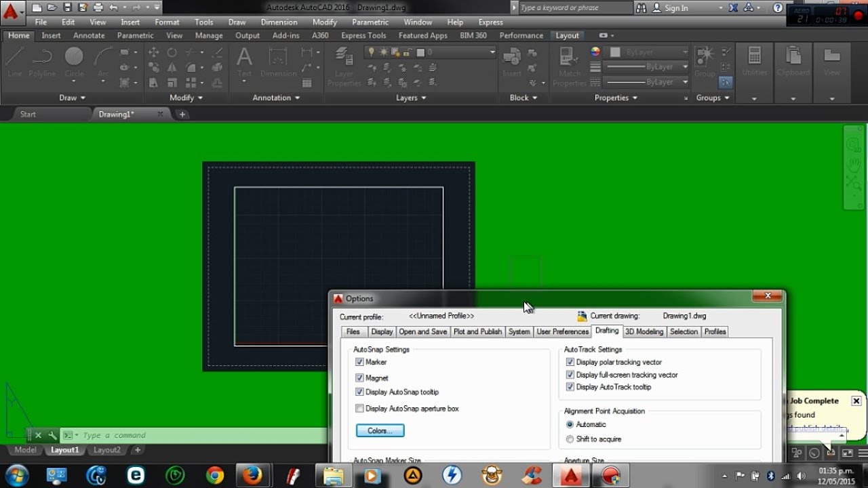Click the Save icon in quick access toolbar
868x488 pixels.
pos(66,8)
